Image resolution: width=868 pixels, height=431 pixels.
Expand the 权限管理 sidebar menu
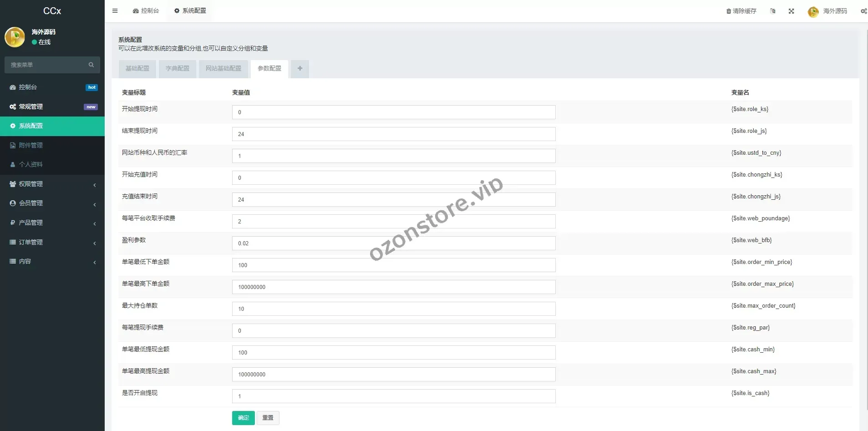pos(52,184)
